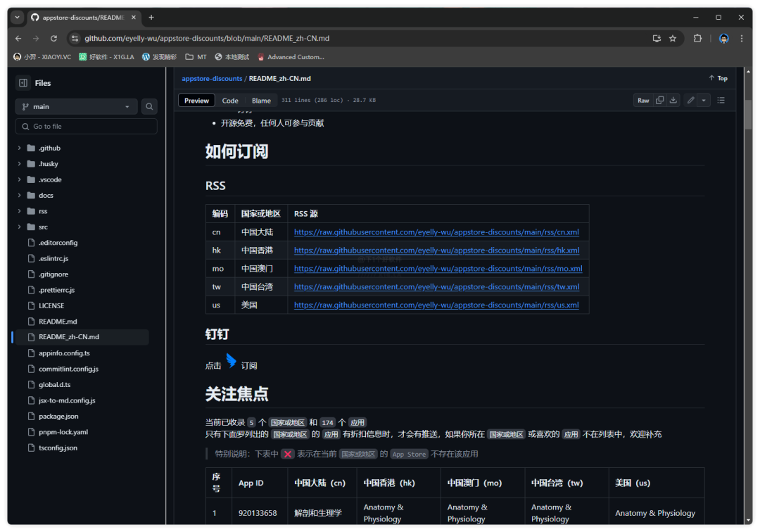
Task: Reload the current page
Action: click(x=53, y=38)
